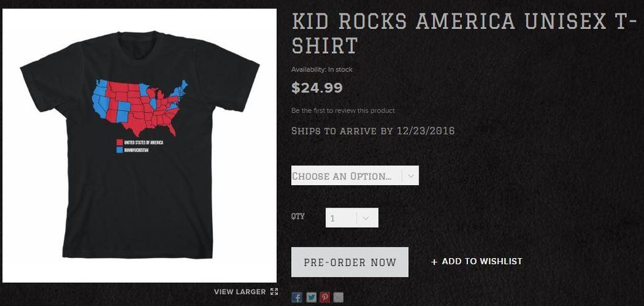Share product via Facebook icon

coord(296,297)
